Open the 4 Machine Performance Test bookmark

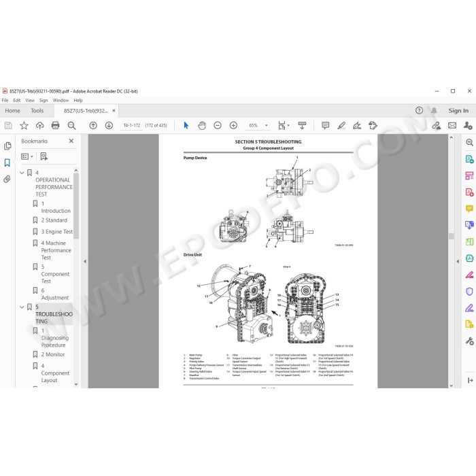point(56,250)
